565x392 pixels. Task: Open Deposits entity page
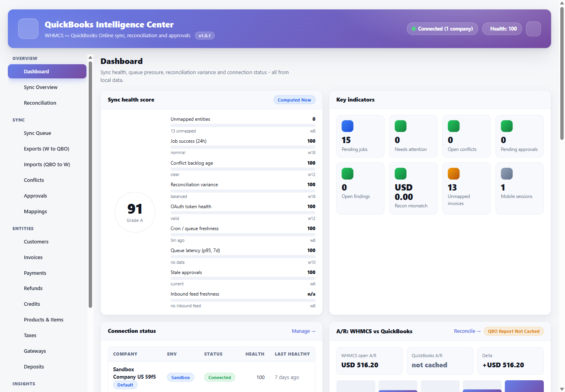[47, 367]
